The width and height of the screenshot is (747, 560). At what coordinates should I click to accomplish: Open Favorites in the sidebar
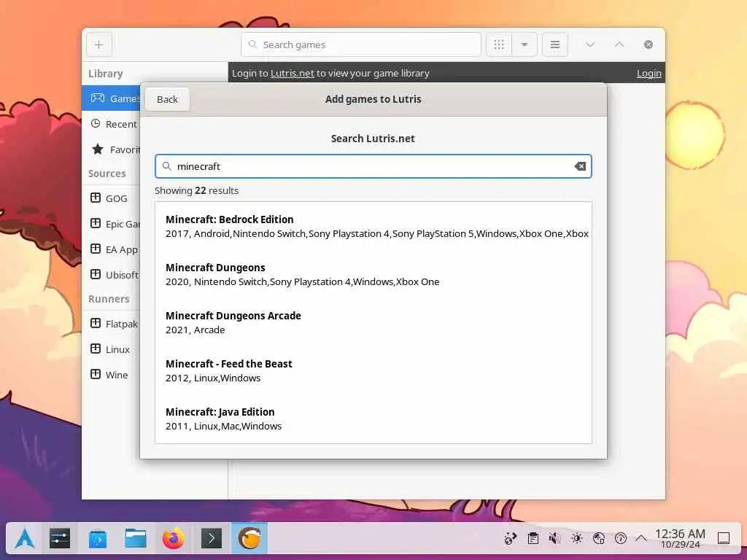[111, 149]
